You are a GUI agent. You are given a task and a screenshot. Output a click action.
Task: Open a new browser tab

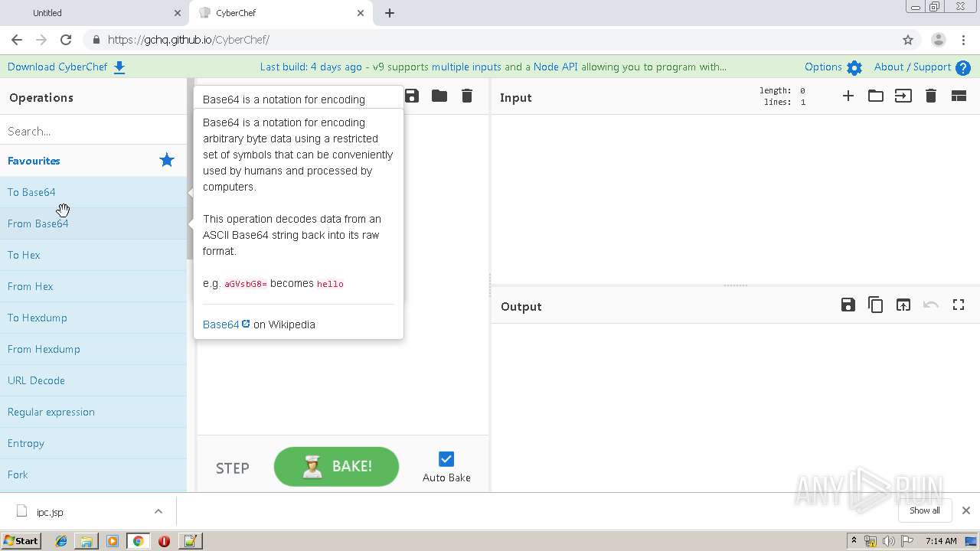[390, 13]
